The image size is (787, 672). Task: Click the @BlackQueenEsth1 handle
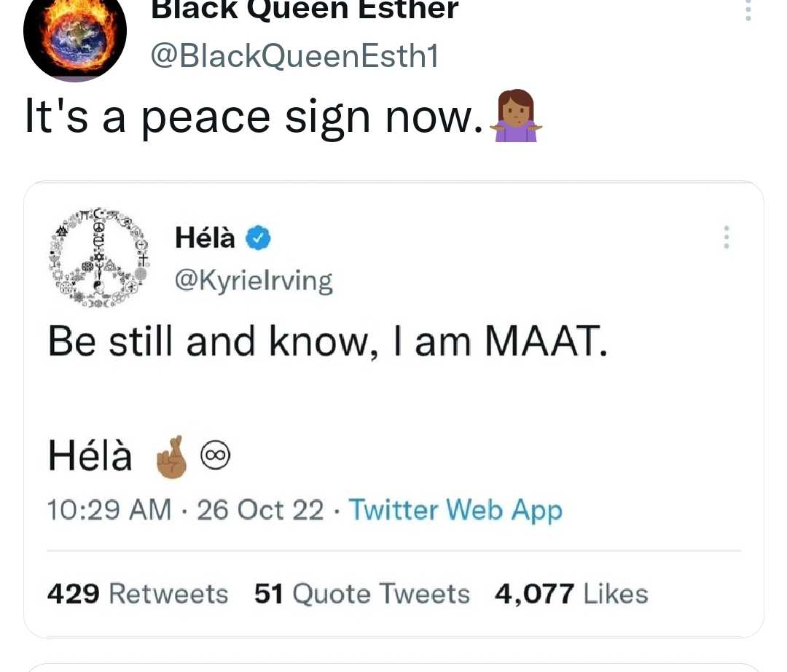coord(294,55)
